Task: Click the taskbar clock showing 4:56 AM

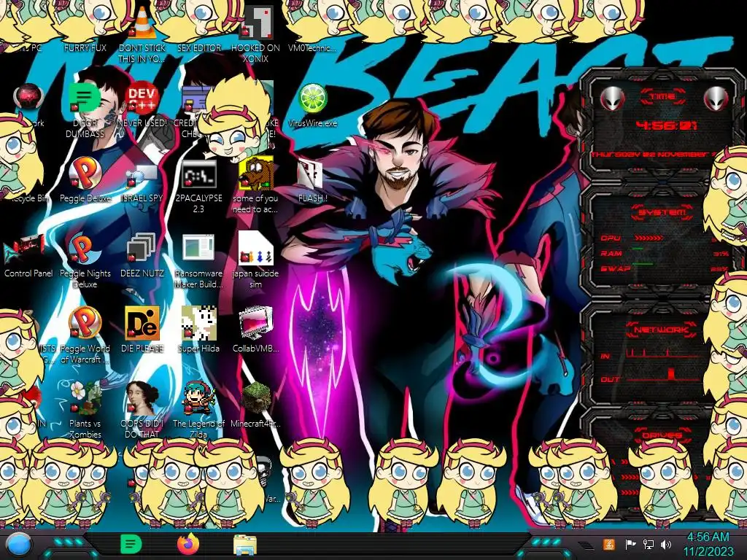Action: [x=708, y=545]
